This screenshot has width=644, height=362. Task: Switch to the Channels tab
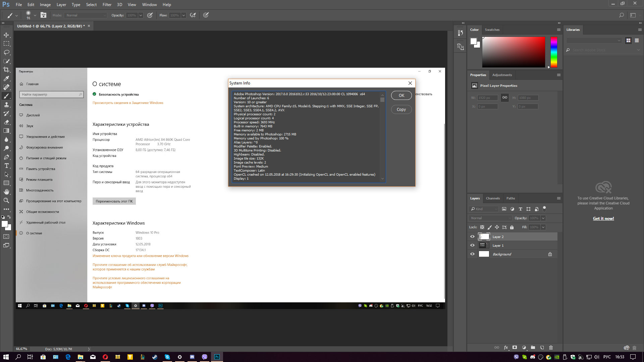pos(493,198)
